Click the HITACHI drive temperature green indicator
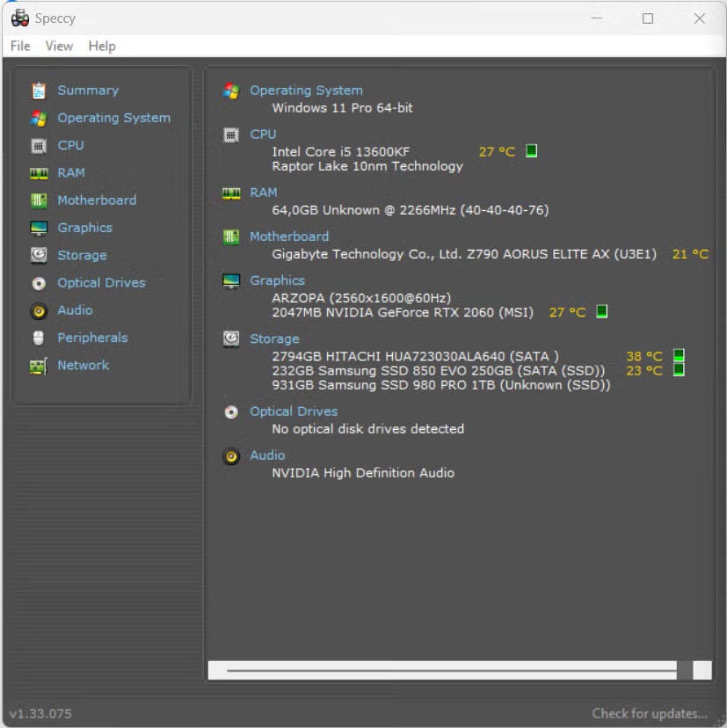 pos(679,355)
